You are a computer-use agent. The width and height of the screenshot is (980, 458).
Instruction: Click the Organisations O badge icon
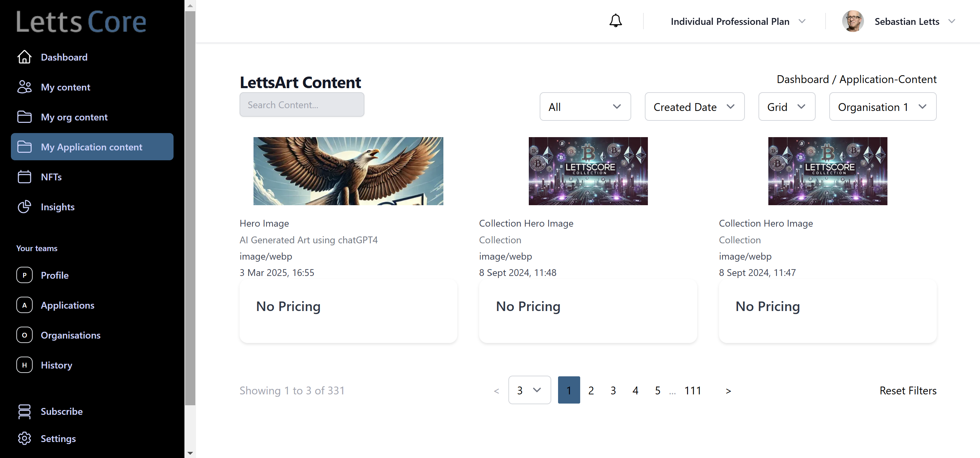pos(24,335)
